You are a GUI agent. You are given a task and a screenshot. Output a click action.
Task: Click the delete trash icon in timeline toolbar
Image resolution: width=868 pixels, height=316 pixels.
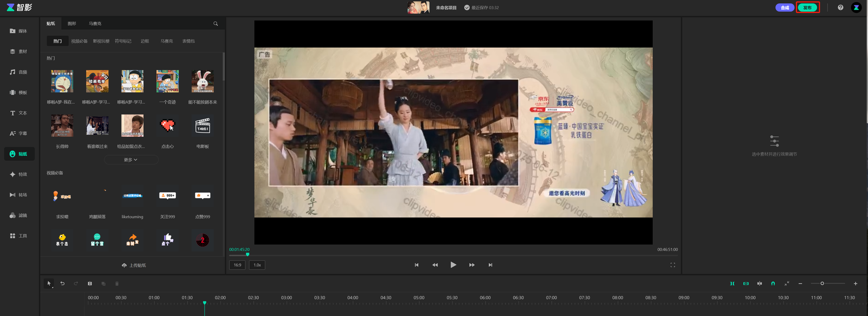pos(117,283)
